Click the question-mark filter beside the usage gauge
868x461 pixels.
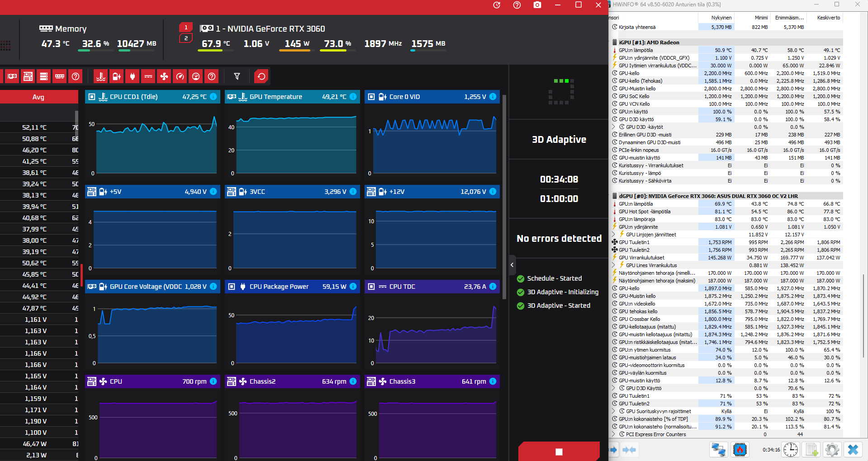point(212,76)
